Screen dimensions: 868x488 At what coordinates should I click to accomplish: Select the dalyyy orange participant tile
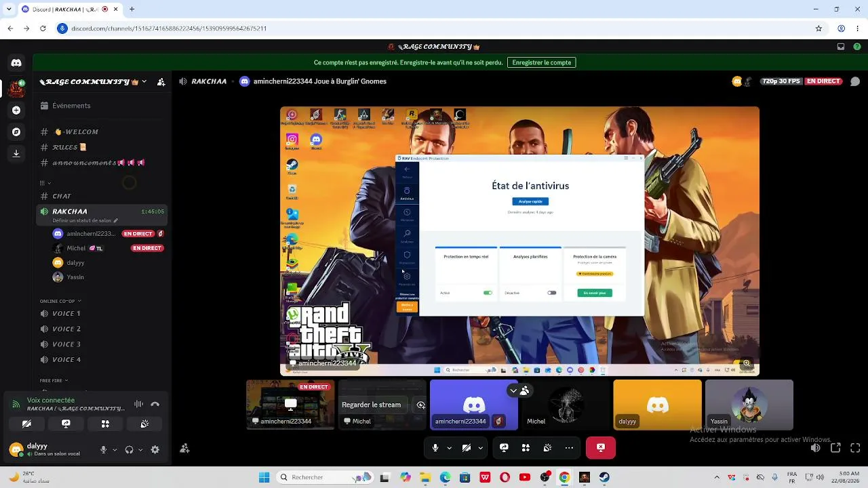(x=657, y=405)
